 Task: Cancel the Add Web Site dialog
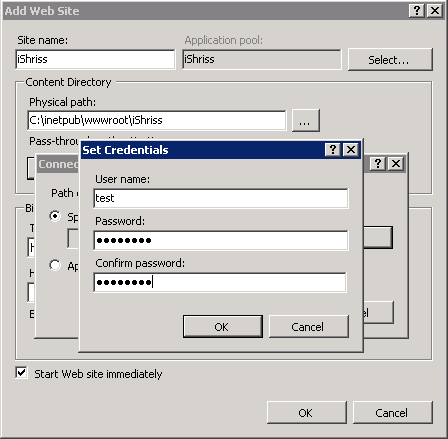[x=393, y=413]
